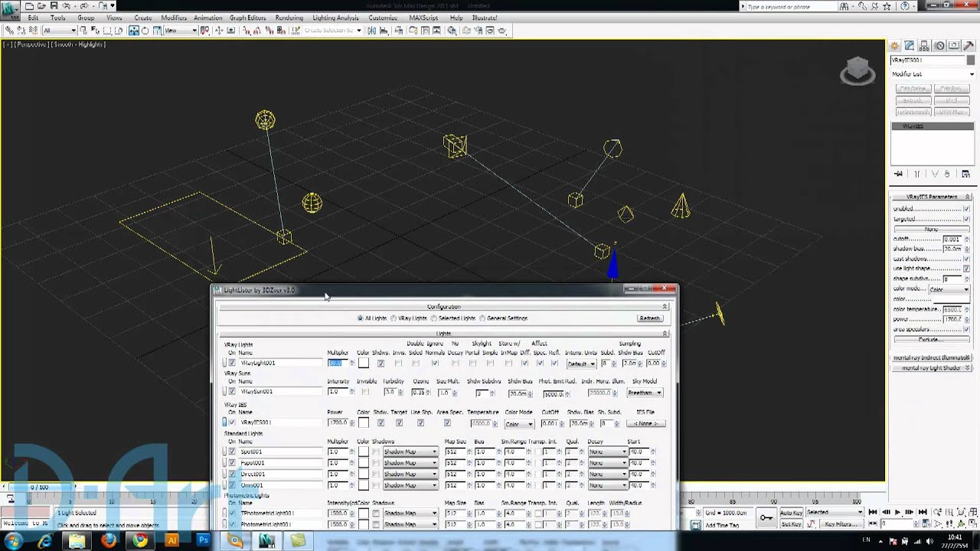Viewport: 980px width, 551px height.
Task: Toggle the Shdws. checkbox for VRayLight001
Action: (x=381, y=363)
